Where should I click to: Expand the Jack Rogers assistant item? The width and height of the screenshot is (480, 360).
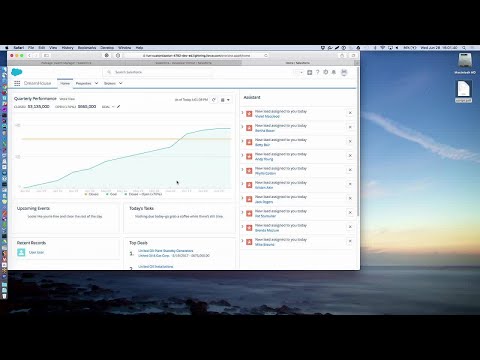(242, 198)
